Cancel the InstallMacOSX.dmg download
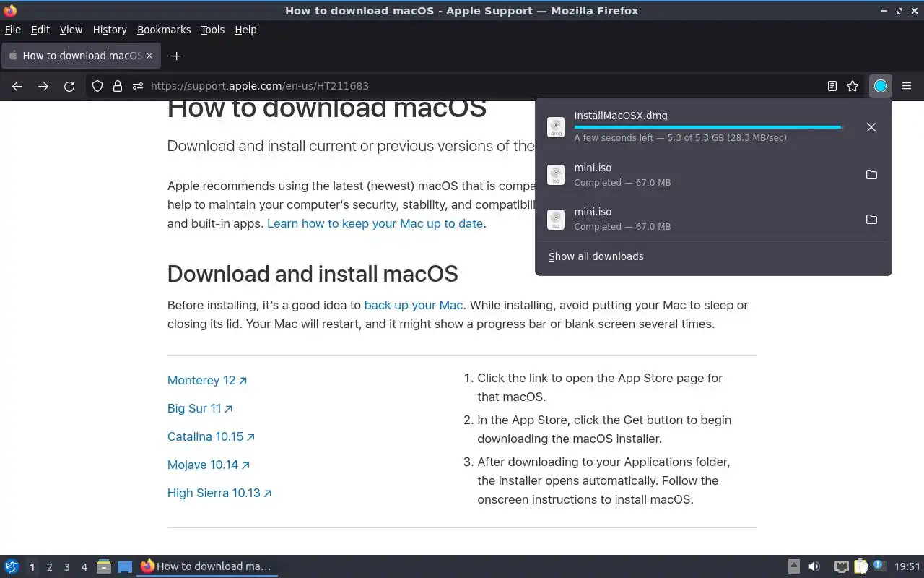This screenshot has width=924, height=578. click(x=871, y=127)
